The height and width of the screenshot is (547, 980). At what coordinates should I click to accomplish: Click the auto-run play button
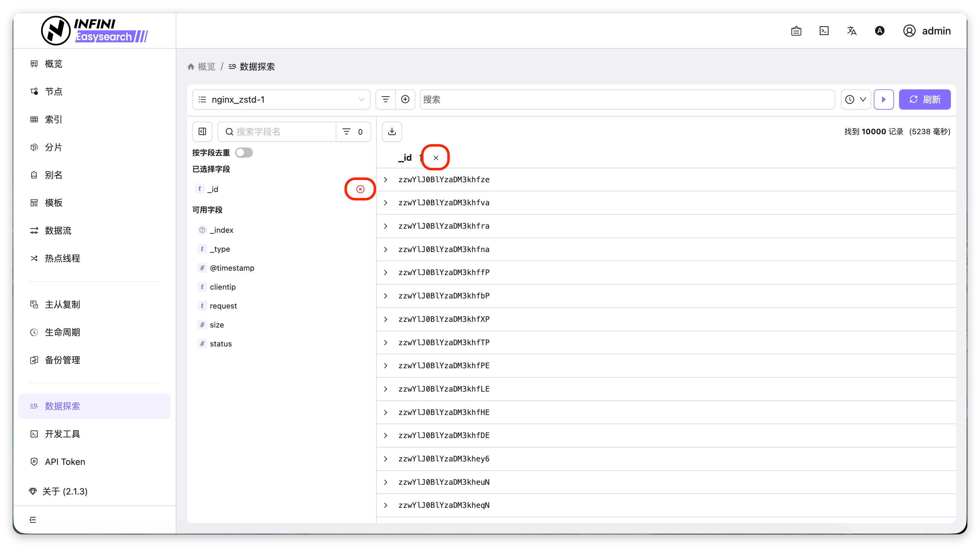[x=883, y=99]
